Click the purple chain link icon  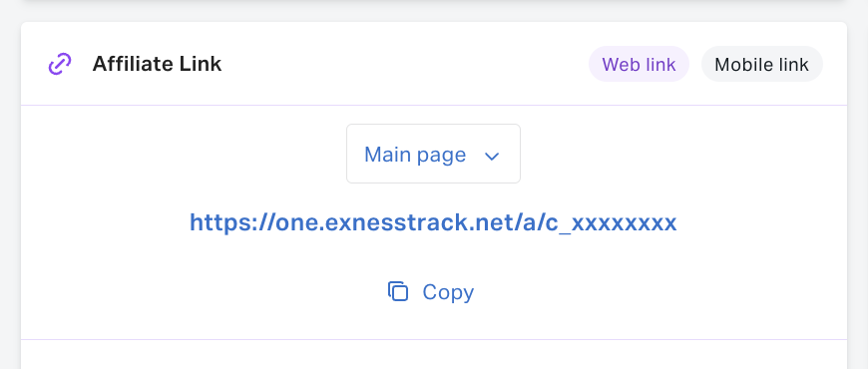coord(60,64)
